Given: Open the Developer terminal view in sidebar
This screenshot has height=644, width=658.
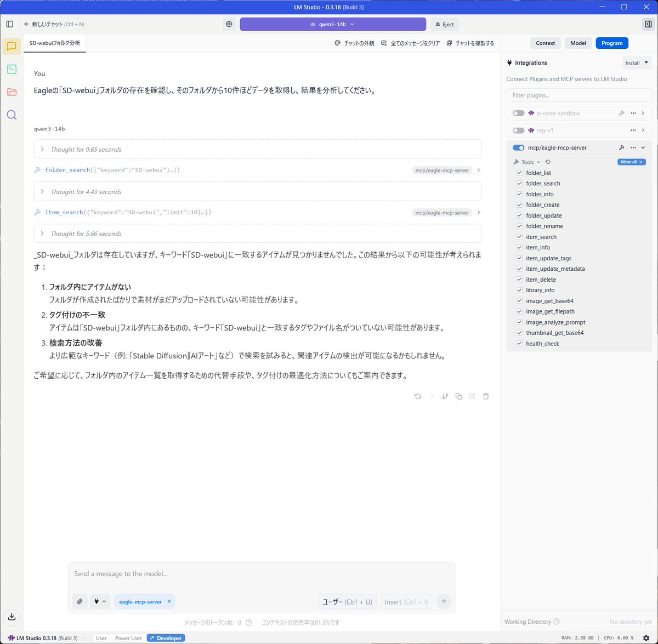Looking at the screenshot, I should click(12, 69).
